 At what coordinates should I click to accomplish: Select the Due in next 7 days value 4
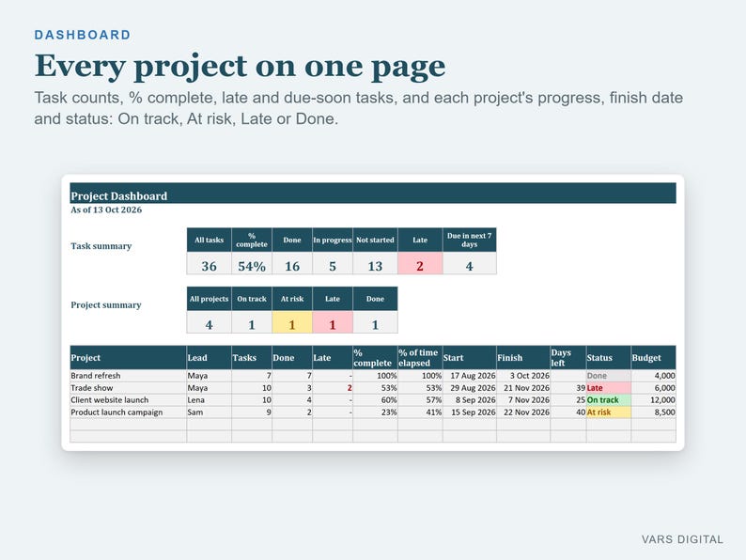click(x=469, y=264)
